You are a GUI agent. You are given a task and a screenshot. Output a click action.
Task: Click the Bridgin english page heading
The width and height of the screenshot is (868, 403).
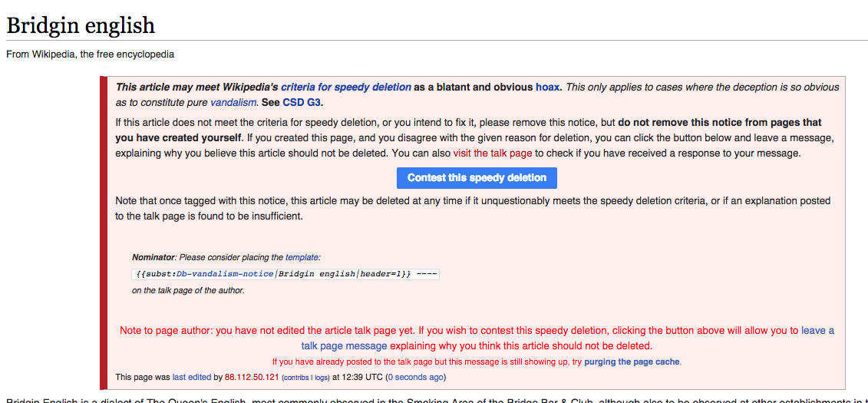point(81,25)
